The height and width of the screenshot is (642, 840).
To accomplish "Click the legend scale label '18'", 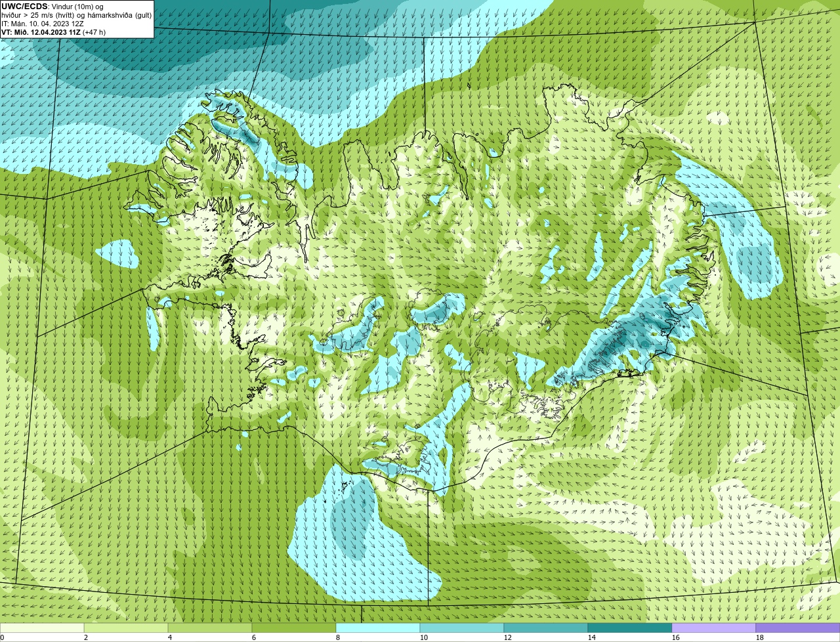I will click(760, 637).
